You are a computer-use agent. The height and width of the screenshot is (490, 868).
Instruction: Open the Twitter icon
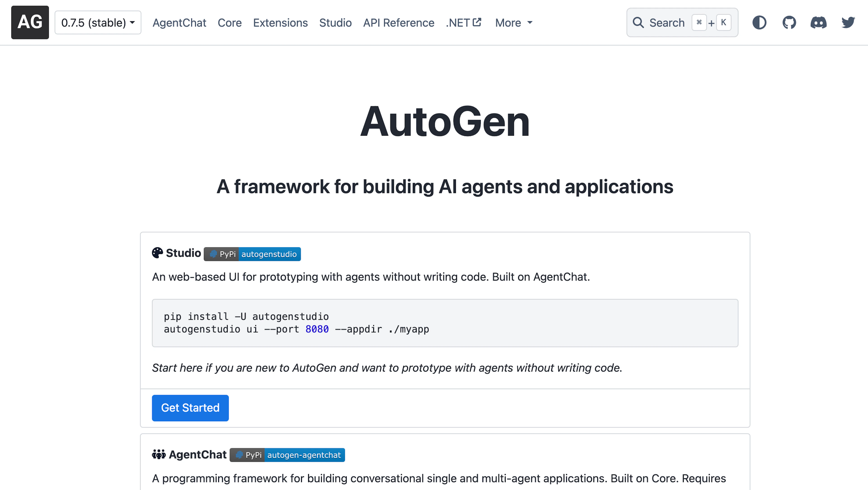pos(848,22)
